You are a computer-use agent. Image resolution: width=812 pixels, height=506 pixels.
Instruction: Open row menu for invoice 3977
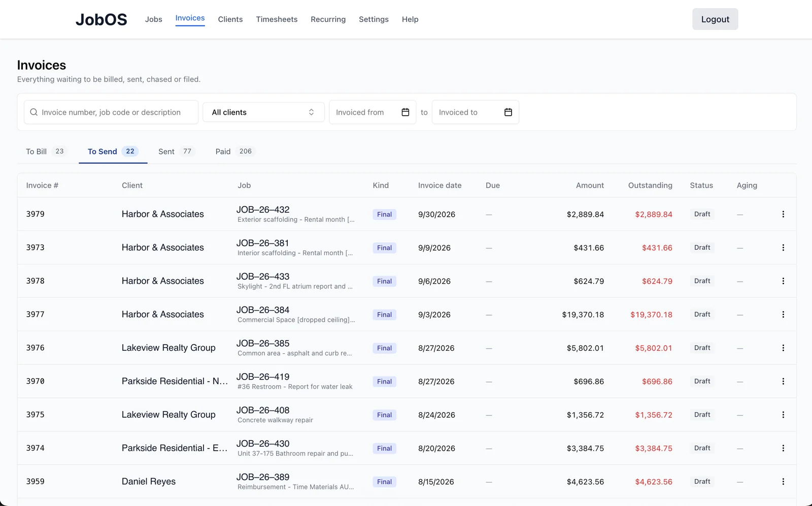(x=783, y=315)
